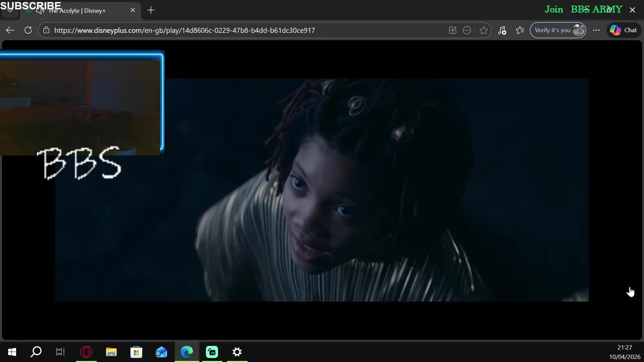Add this page to favourites star
Screen dimensions: 644x362
[x=484, y=30]
